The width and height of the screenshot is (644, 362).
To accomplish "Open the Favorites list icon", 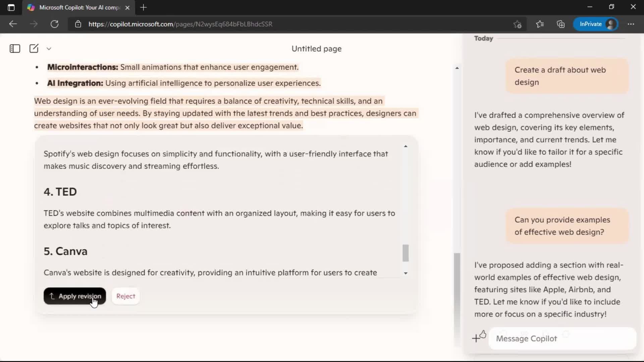I will tap(540, 24).
